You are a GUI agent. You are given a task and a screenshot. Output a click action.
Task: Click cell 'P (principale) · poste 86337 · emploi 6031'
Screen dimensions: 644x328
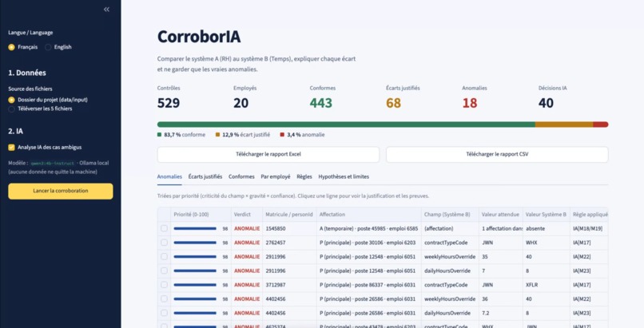pyautogui.click(x=368, y=285)
